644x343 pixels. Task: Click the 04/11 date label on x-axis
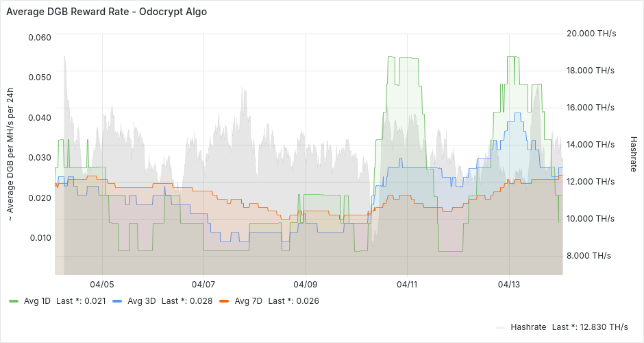[x=407, y=284]
